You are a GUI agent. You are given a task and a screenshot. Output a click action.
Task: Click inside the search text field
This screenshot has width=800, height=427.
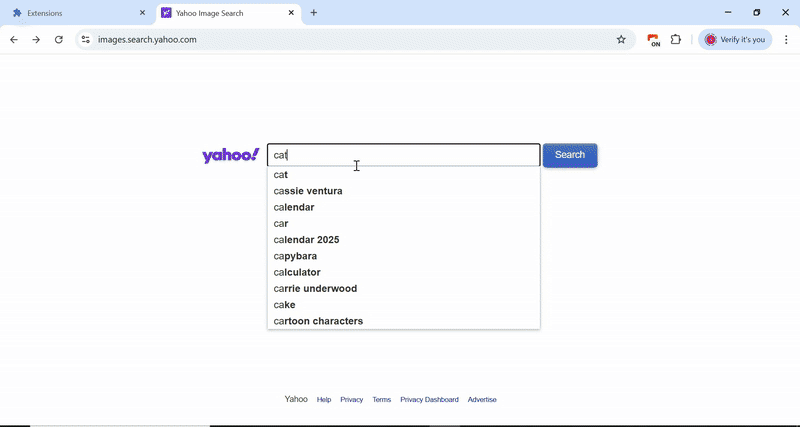pos(420,155)
